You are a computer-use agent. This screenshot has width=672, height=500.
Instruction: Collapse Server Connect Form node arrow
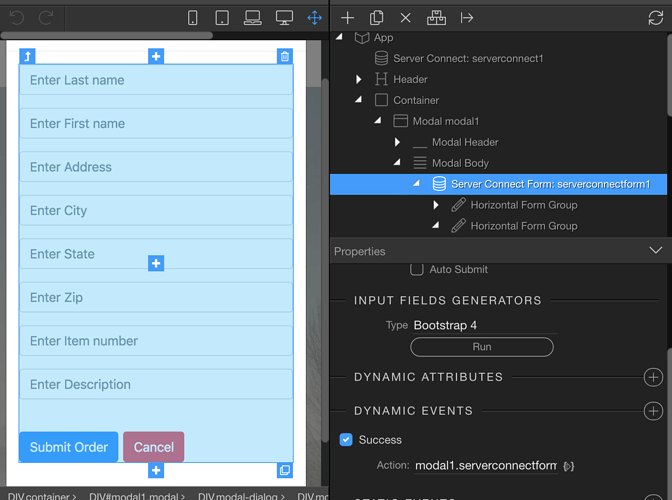[417, 183]
